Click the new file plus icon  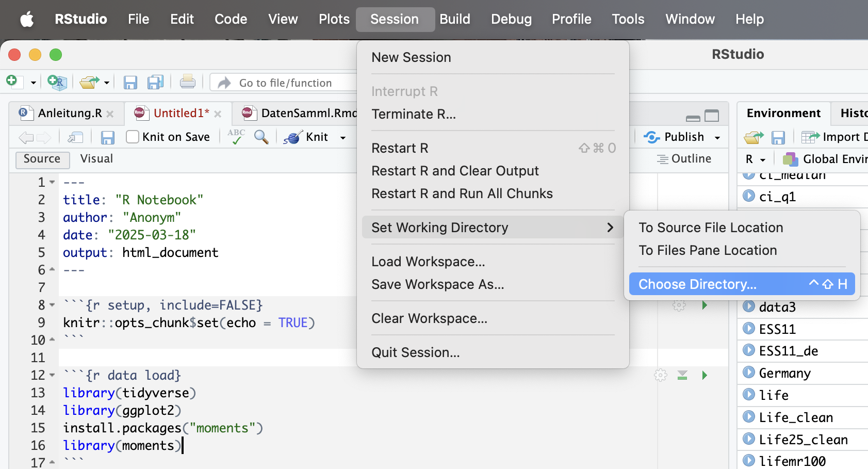pos(12,82)
